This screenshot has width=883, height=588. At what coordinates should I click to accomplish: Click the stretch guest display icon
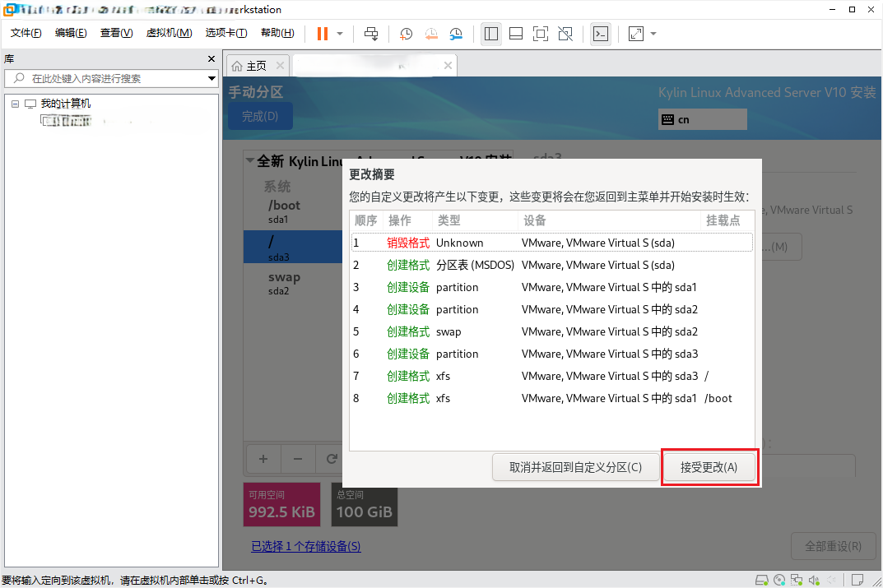click(636, 34)
